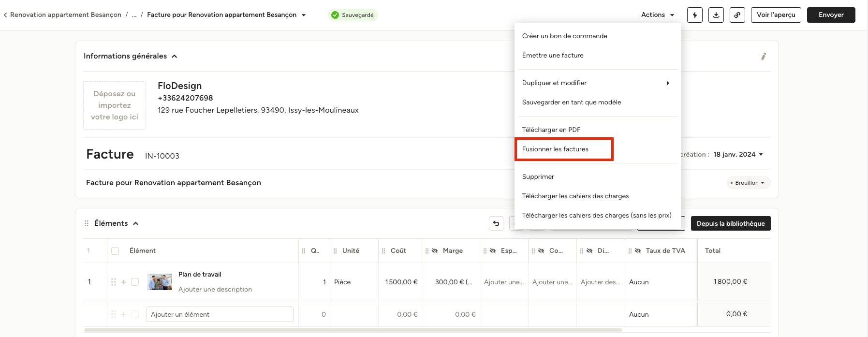868x337 pixels.
Task: Open the Brouillon status dropdown
Action: tap(748, 183)
